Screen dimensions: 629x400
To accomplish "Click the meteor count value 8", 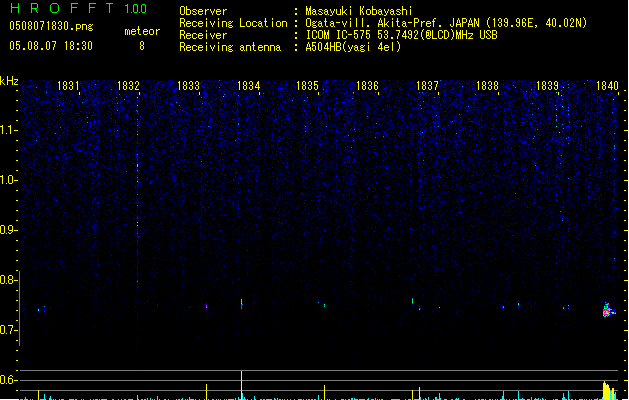I will coord(142,46).
